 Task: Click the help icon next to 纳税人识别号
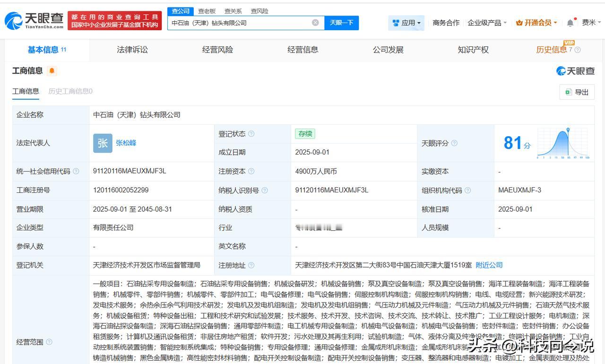pyautogui.click(x=265, y=190)
